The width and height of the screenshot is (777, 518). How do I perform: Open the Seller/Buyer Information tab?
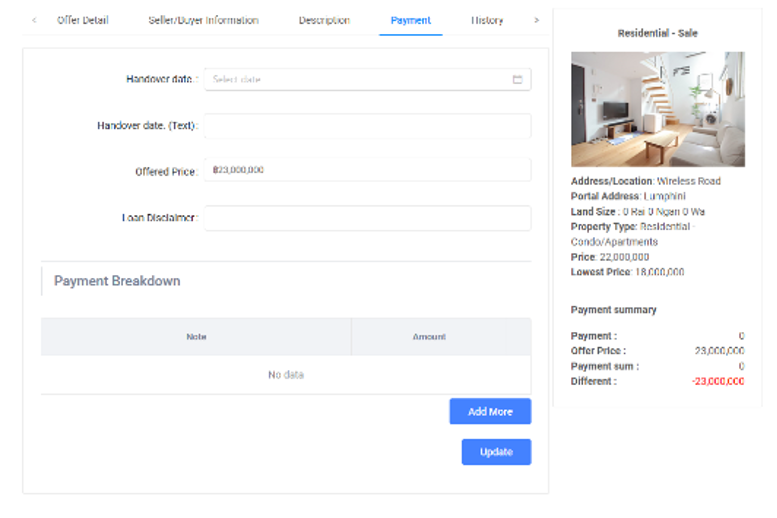[203, 20]
